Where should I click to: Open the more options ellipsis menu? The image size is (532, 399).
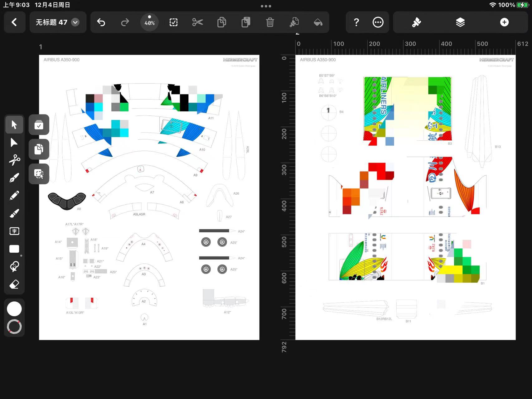pos(378,22)
